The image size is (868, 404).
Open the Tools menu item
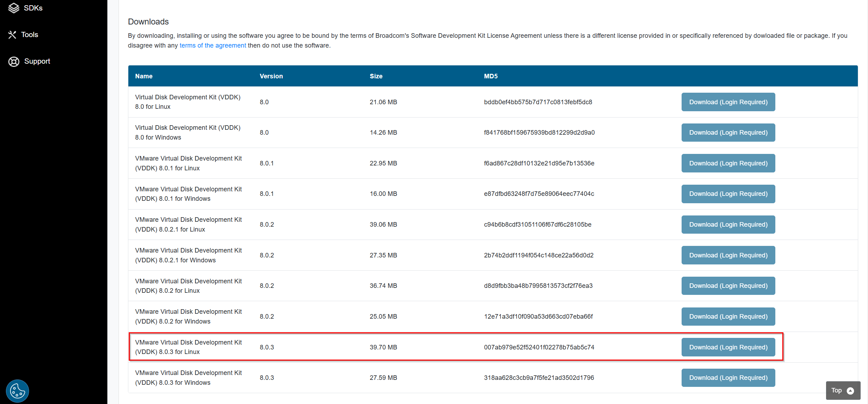pos(29,35)
